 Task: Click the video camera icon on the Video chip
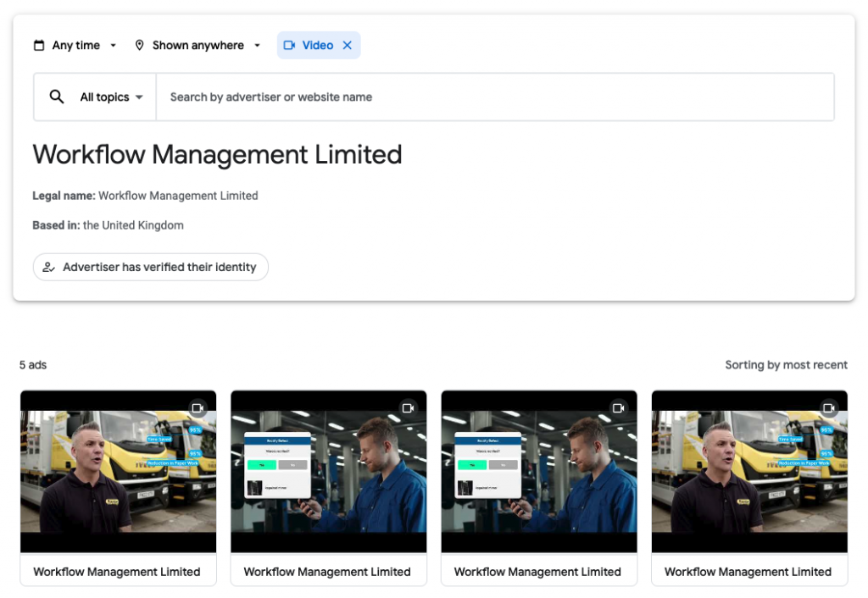(x=290, y=45)
